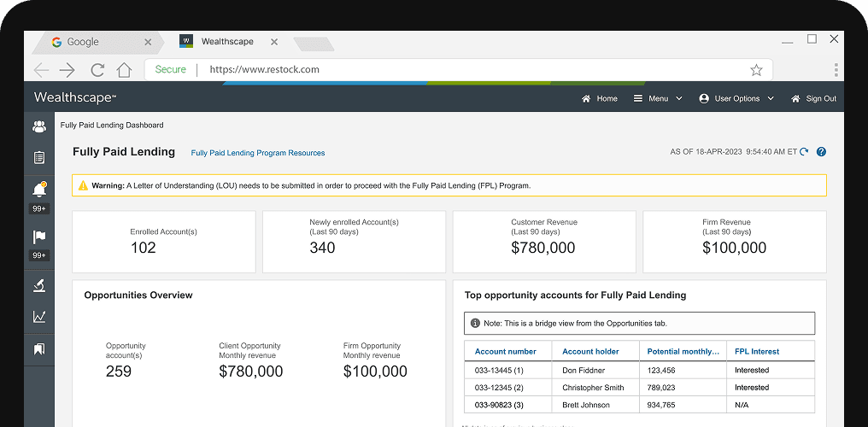Click the Newly enrolled Account(s) 340 card
The image size is (868, 427).
click(x=355, y=242)
